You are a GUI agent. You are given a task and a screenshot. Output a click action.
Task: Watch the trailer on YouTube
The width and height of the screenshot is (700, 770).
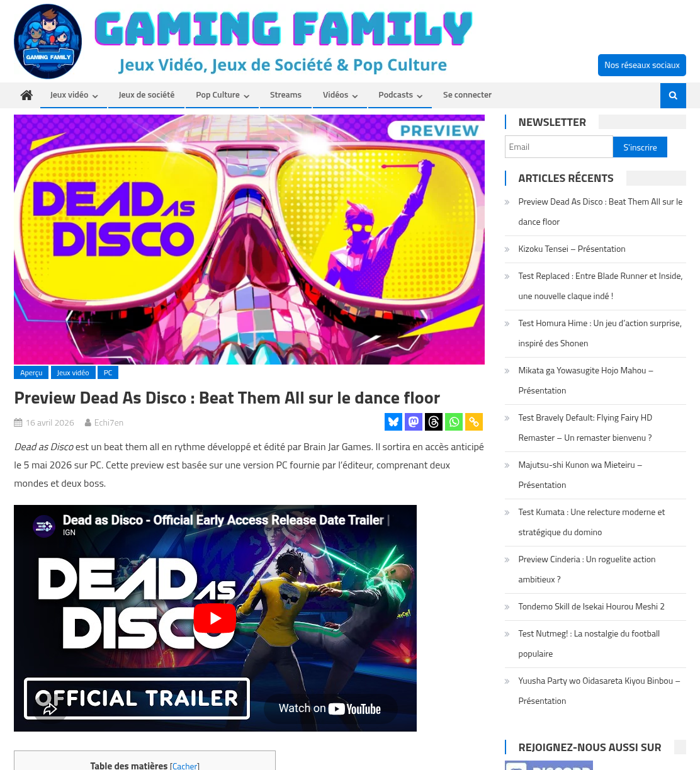(x=330, y=708)
